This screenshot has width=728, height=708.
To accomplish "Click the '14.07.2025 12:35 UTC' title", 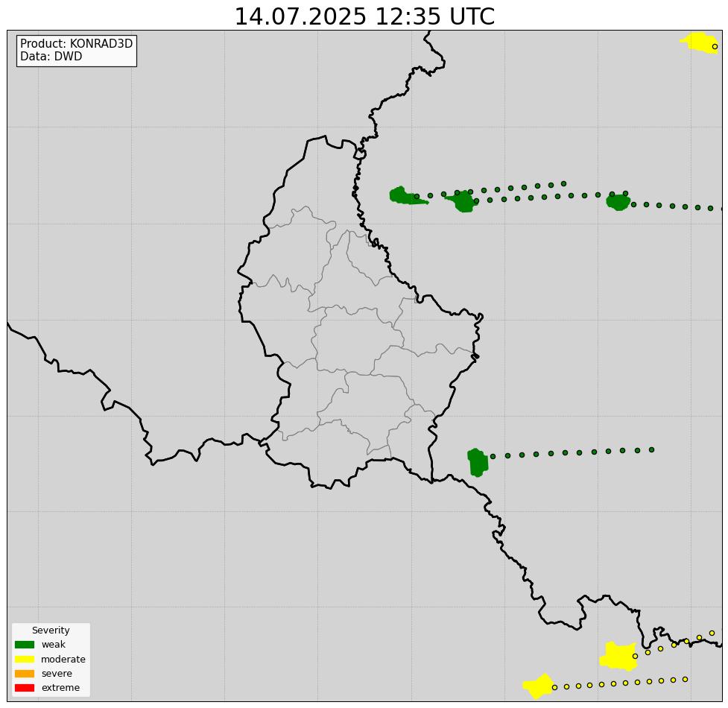I will tap(364, 16).
